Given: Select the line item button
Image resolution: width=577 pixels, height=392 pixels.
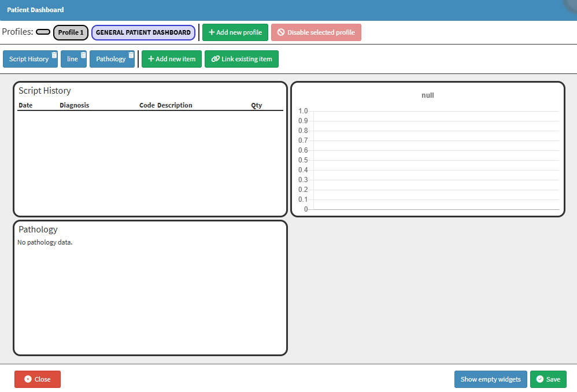Looking at the screenshot, I should pos(72,59).
